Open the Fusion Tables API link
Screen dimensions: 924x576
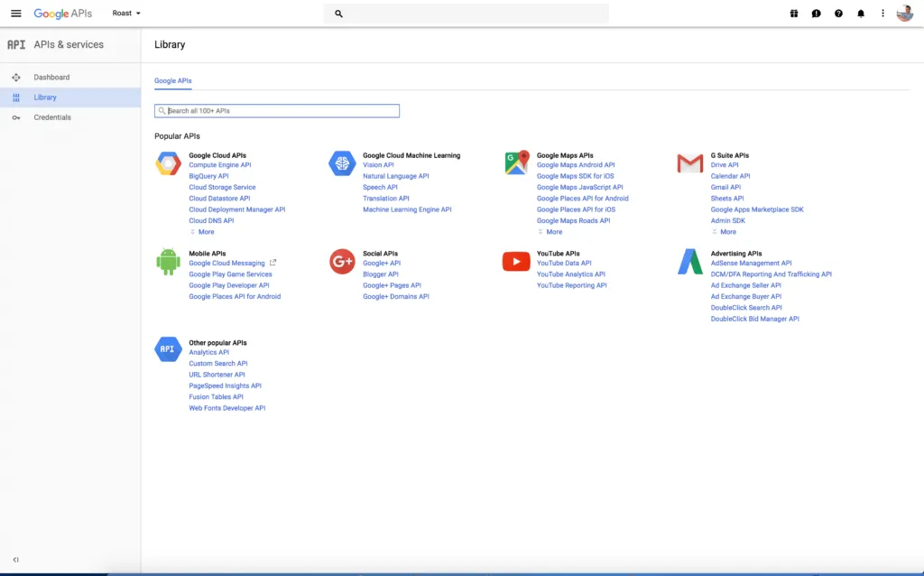[217, 397]
